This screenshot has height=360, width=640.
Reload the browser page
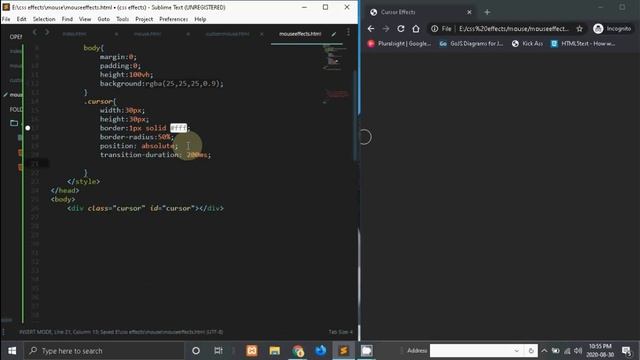tap(401, 29)
